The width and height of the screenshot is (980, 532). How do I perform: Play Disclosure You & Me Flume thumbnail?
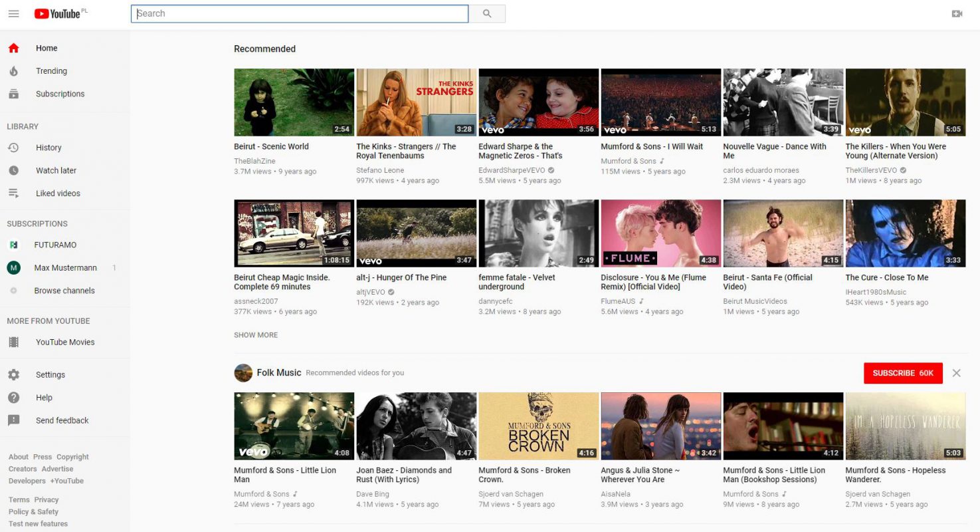[660, 233]
